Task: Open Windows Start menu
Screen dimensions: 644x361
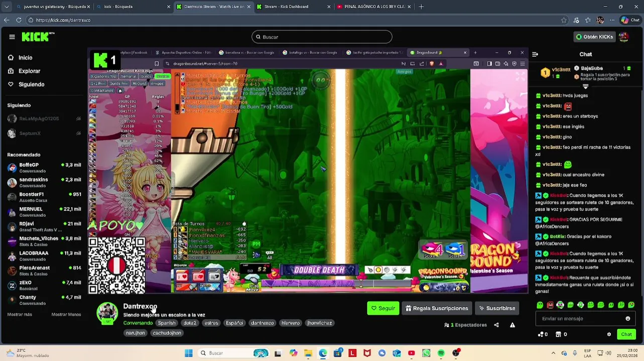Action: click(x=189, y=353)
